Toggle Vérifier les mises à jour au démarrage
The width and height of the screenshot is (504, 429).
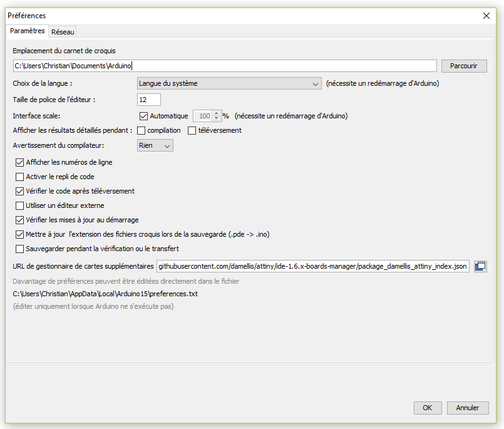tap(19, 220)
